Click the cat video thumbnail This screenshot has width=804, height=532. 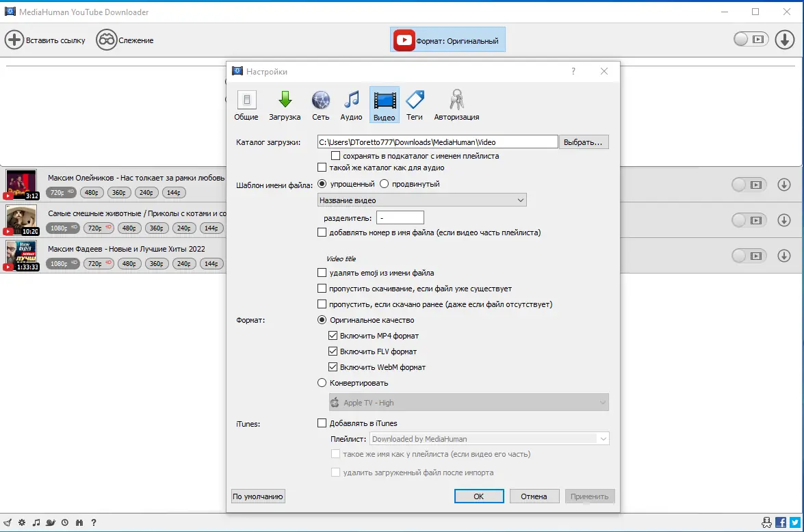21,220
